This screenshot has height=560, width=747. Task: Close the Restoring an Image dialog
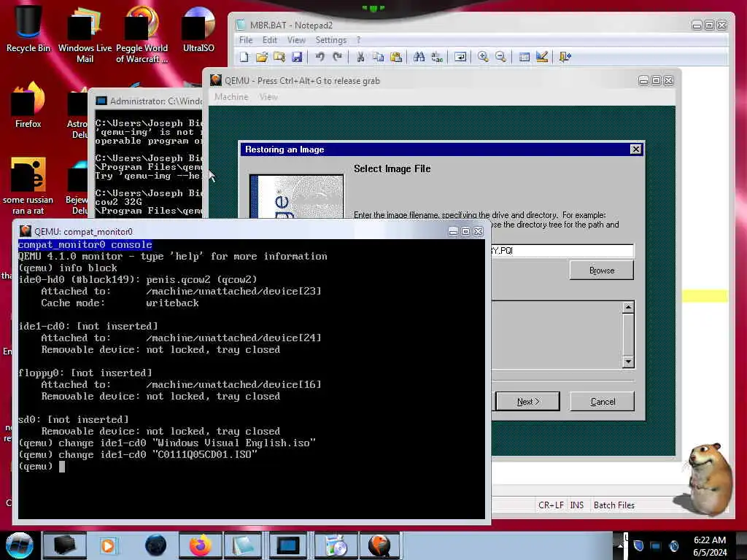(x=635, y=149)
